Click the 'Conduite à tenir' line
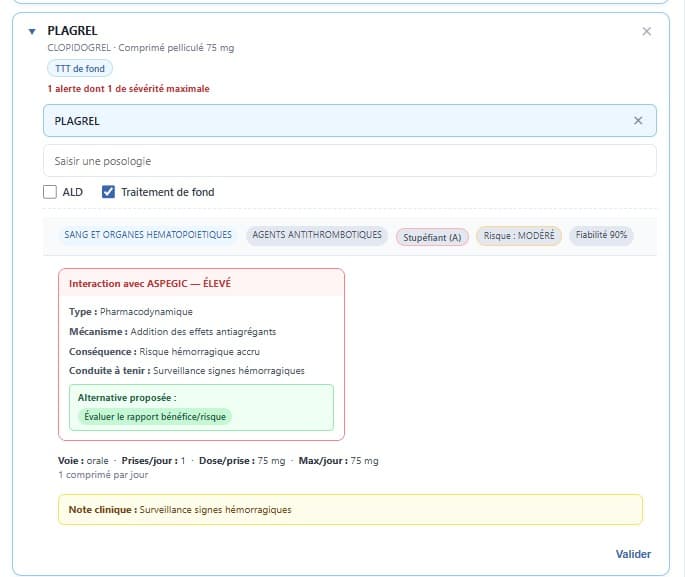 pyautogui.click(x=187, y=371)
